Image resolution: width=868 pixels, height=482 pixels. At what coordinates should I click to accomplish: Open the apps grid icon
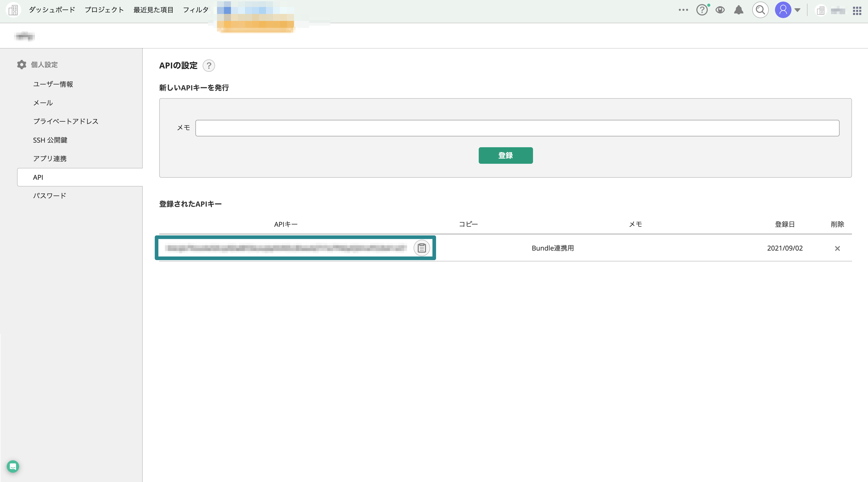857,11
